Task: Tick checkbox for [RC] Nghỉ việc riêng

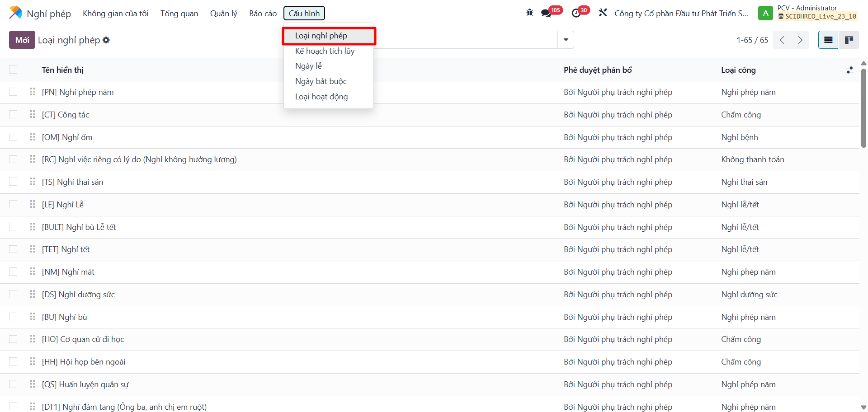Action: (x=13, y=159)
